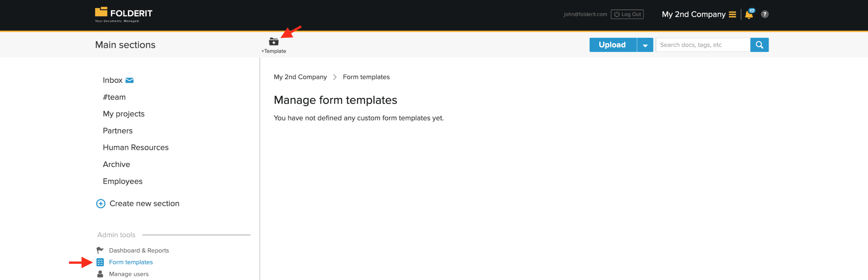
Task: Select Human Resources section
Action: pyautogui.click(x=136, y=147)
